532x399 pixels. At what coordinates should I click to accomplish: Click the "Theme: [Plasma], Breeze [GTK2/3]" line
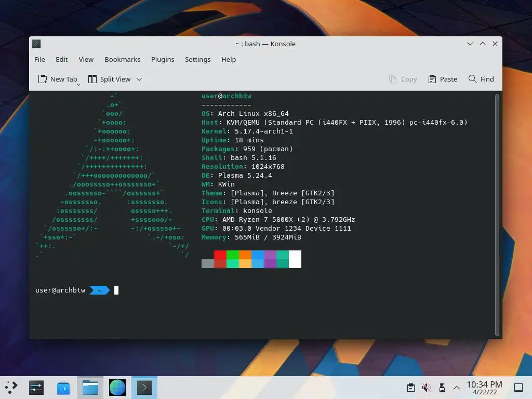268,193
